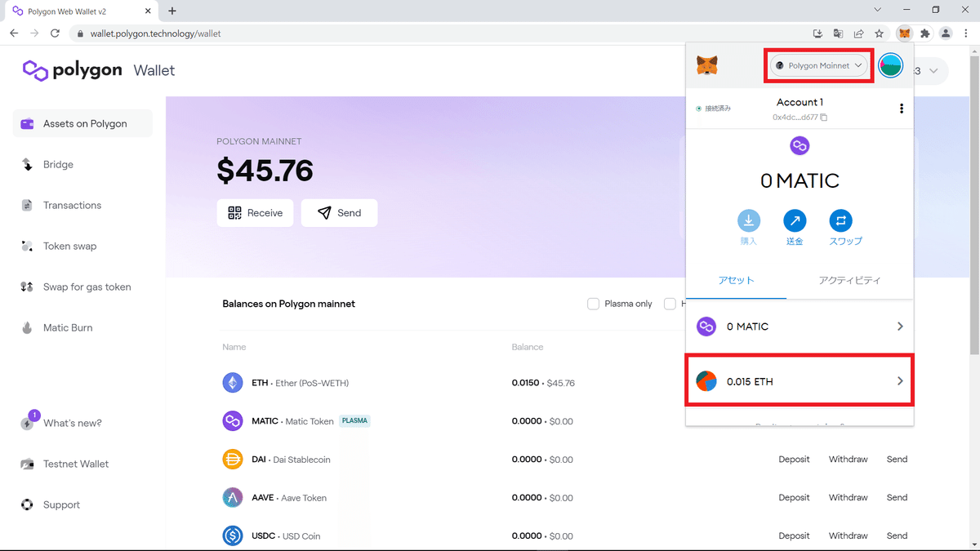This screenshot has height=551, width=980.
Task: Click the $45.76 total balance text
Action: [x=265, y=171]
